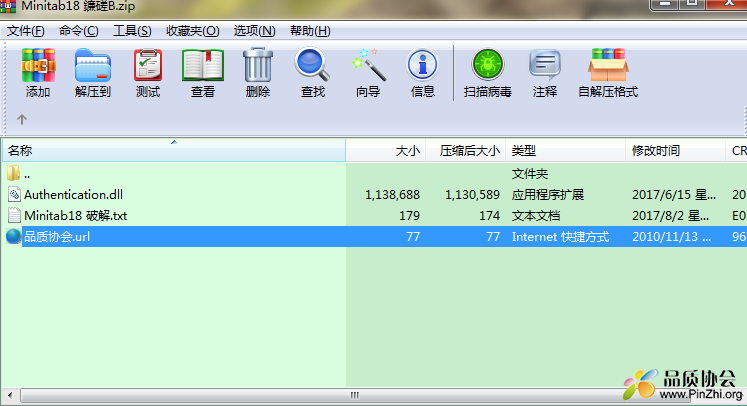Image resolution: width=747 pixels, height=406 pixels.
Task: Click the 解压到 (Extract to) toolbar icon
Action: click(92, 65)
